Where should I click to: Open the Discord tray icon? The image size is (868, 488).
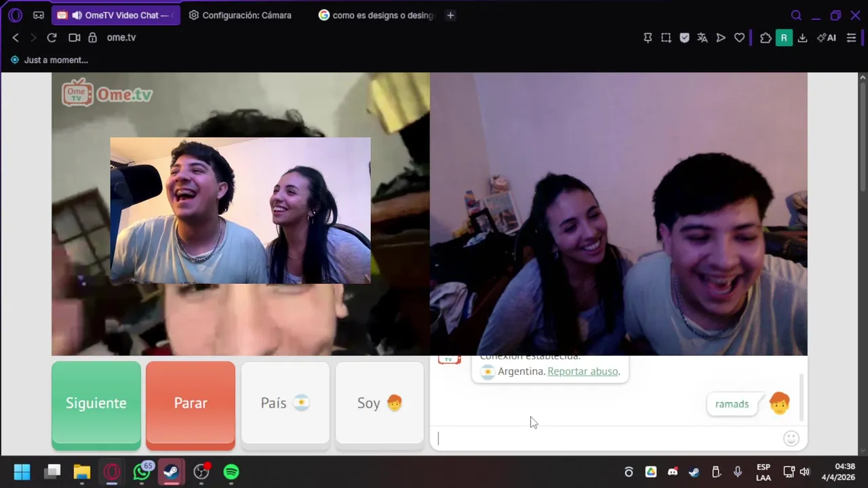coord(672,472)
